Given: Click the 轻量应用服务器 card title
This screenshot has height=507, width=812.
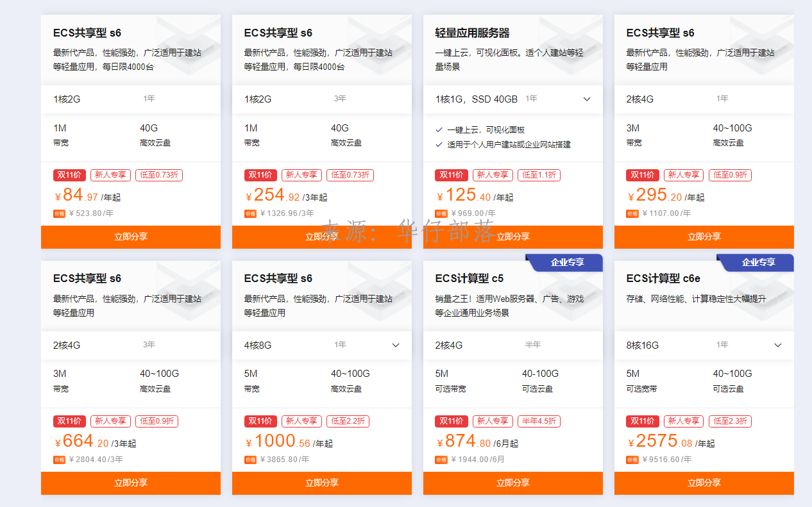Looking at the screenshot, I should coord(472,33).
